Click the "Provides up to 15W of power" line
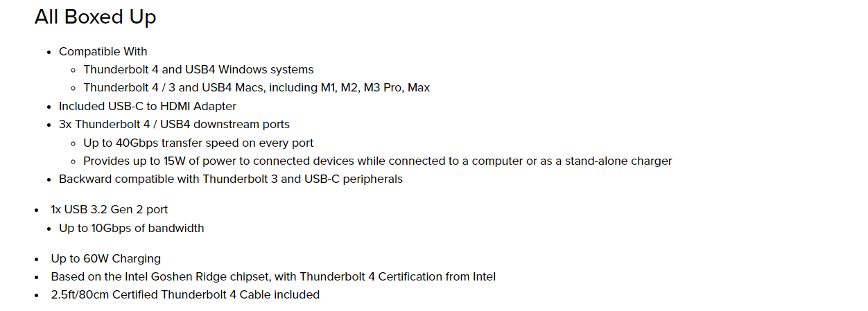The image size is (868, 311). tap(377, 161)
